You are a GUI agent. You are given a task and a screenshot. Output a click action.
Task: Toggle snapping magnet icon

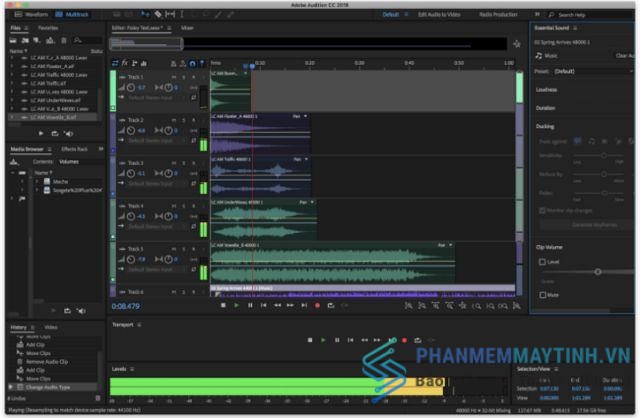point(192,63)
